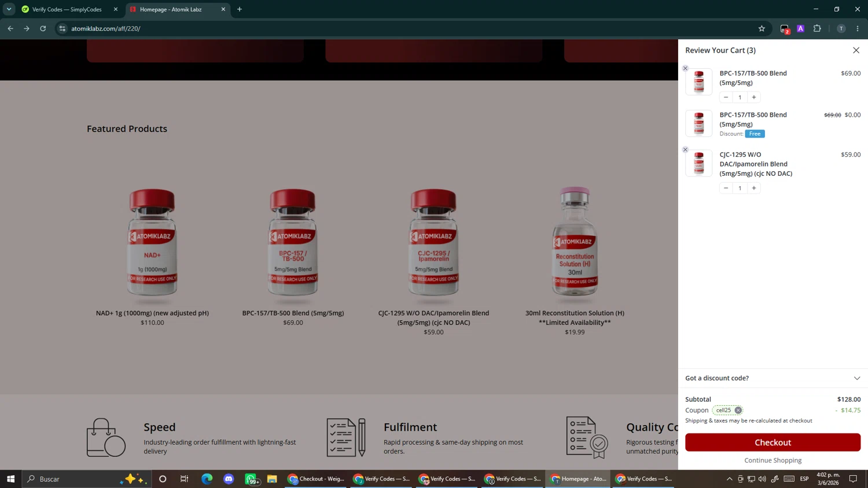Click the address bar URL

(106, 28)
